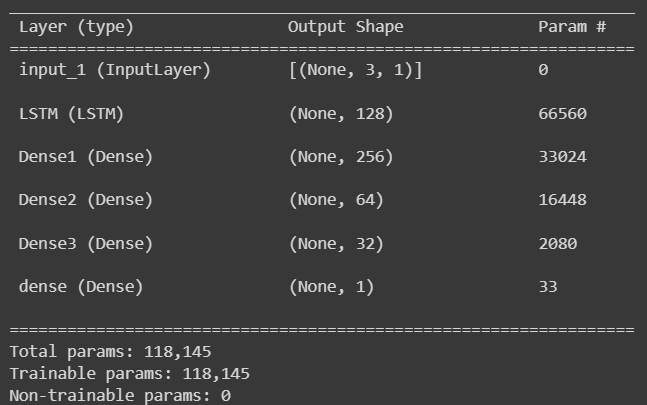Click the [(None, 3, 1)] output shape

click(355, 70)
